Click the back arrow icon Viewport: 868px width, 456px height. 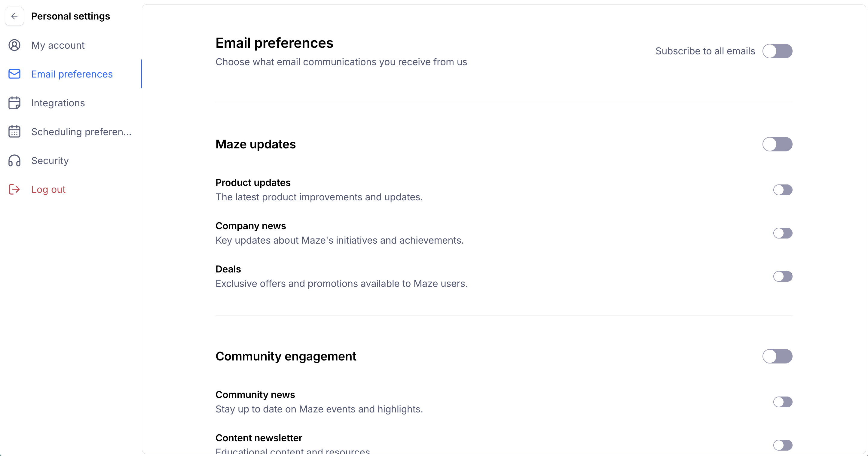pyautogui.click(x=14, y=16)
